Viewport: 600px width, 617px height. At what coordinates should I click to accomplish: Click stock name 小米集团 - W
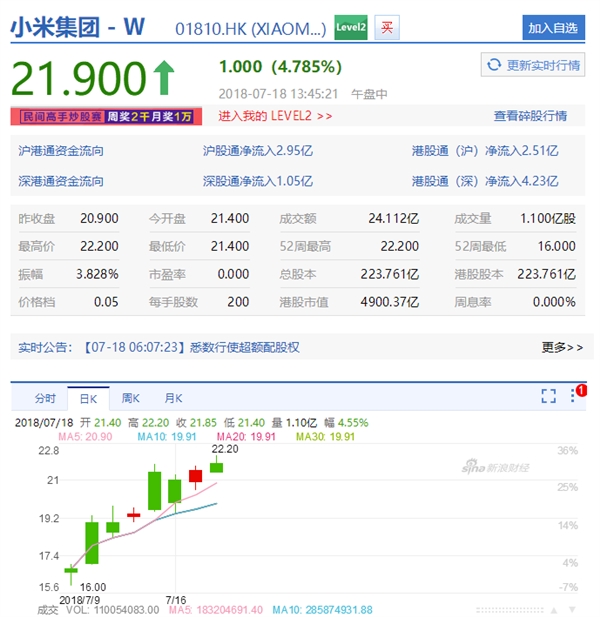pos(78,27)
